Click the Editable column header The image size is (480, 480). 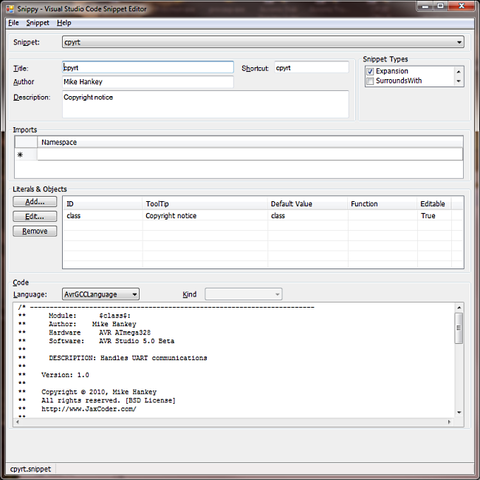434,204
